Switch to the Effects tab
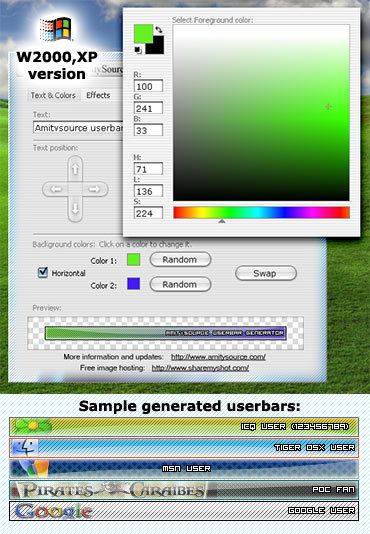The image size is (370, 534). tap(98, 95)
